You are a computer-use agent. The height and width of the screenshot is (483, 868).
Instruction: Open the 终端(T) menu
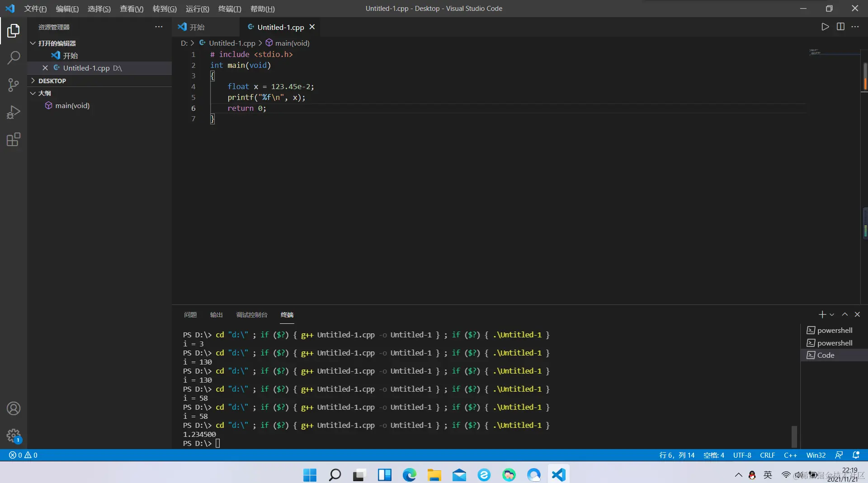coord(230,9)
